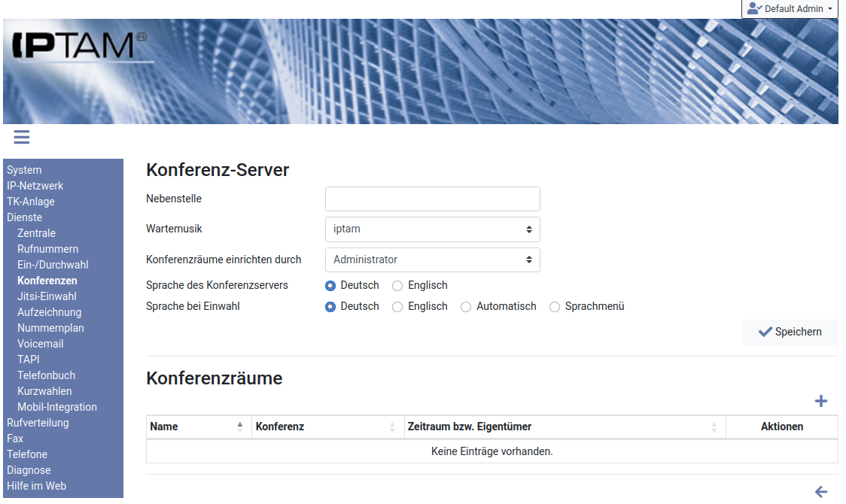The height and width of the screenshot is (504, 846).
Task: Open Voicemail in the sidebar
Action: pyautogui.click(x=41, y=344)
